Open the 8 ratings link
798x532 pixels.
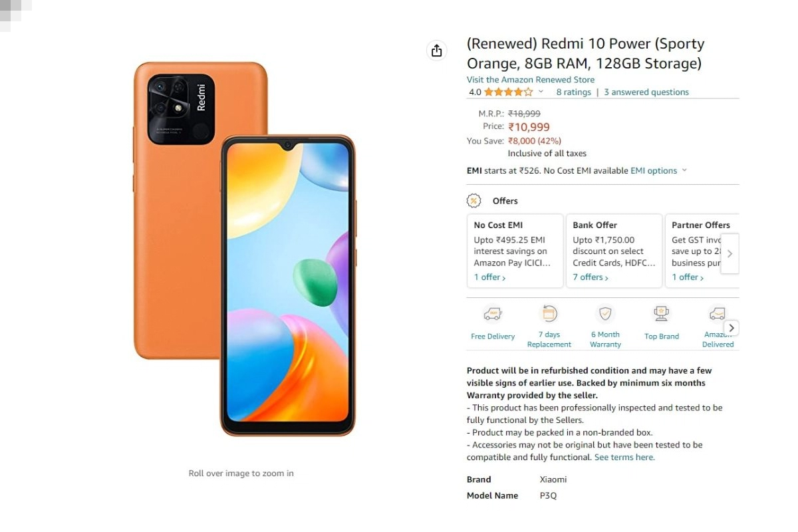[x=574, y=92]
